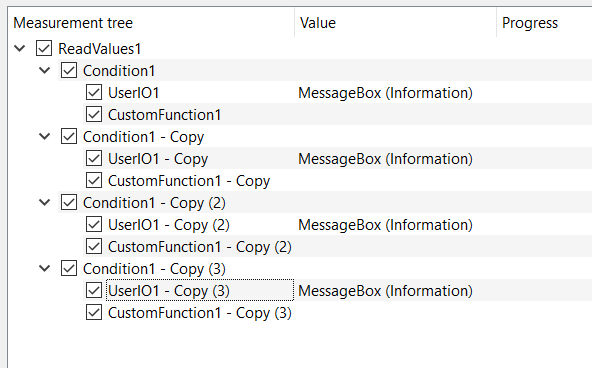592x368 pixels.
Task: Collapse the Condition1 - Copy (3) branch
Action: pyautogui.click(x=45, y=268)
